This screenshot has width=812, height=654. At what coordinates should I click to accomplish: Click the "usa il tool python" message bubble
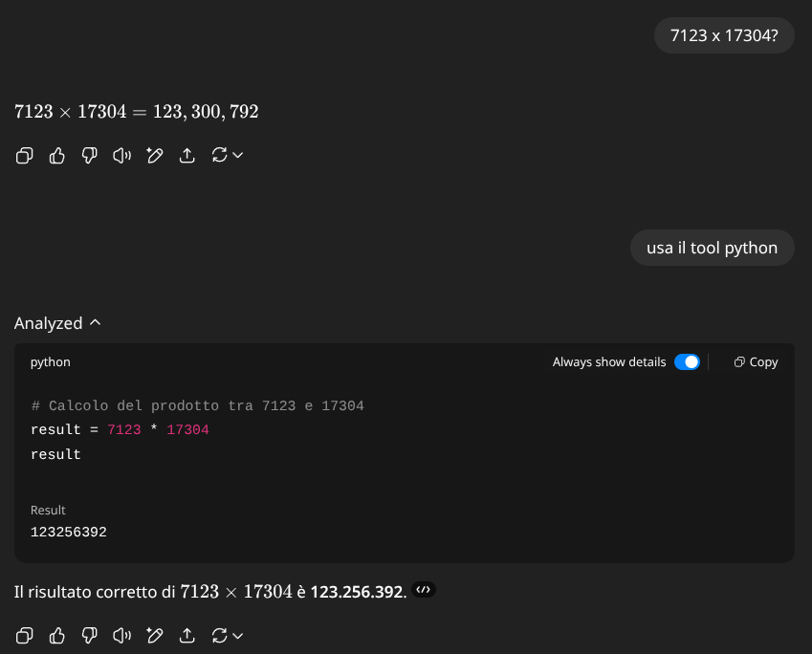click(x=713, y=248)
